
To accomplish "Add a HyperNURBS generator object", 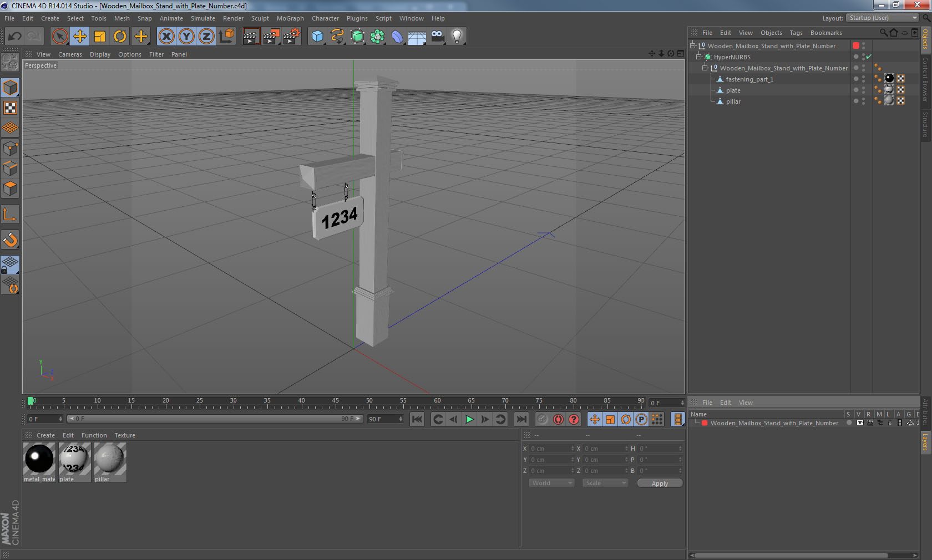I will (357, 37).
